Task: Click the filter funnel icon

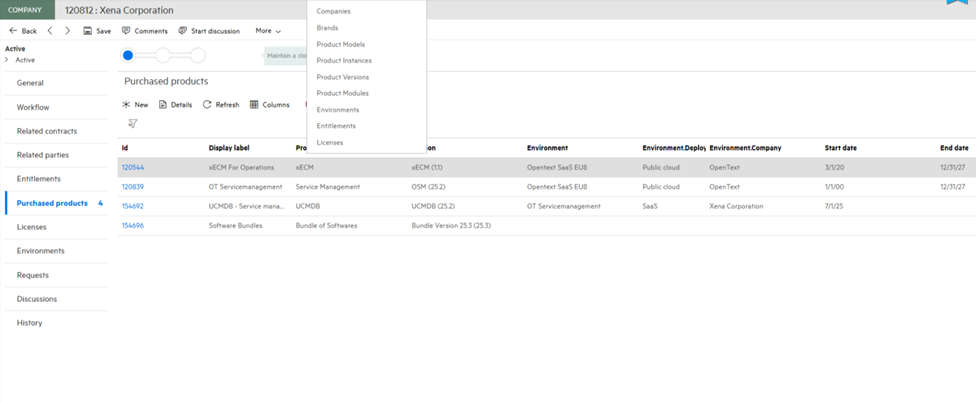Action: click(132, 124)
